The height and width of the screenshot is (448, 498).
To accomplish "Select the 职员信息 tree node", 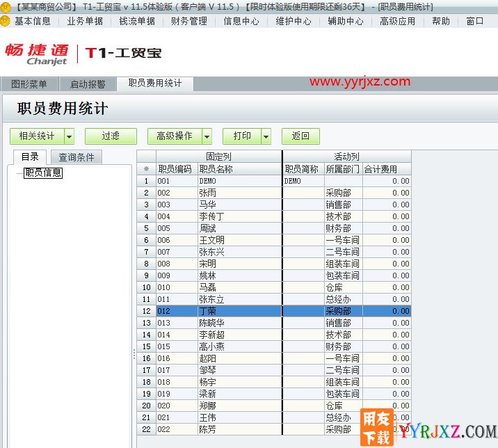I will coord(43,173).
